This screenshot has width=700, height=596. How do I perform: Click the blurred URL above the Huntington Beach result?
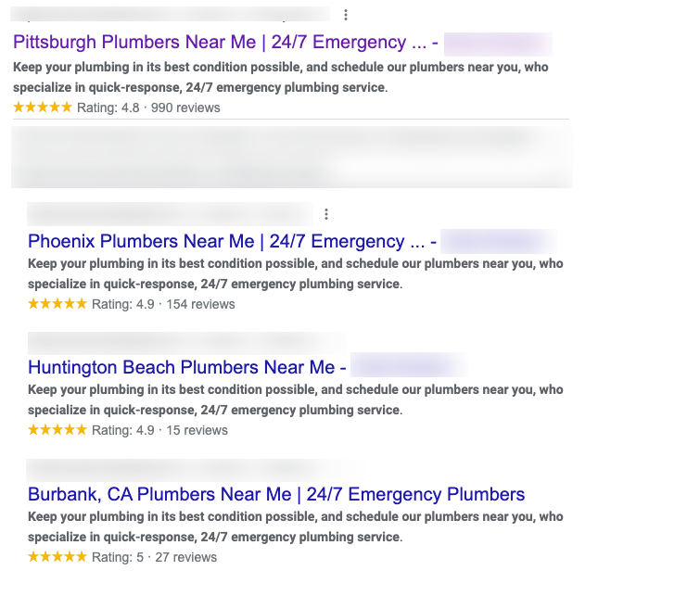click(185, 342)
